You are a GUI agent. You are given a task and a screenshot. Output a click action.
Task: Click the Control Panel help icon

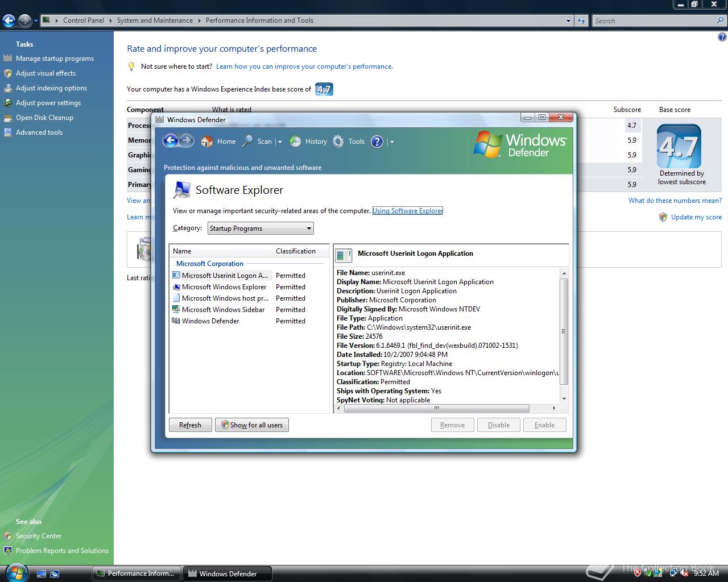pos(722,38)
